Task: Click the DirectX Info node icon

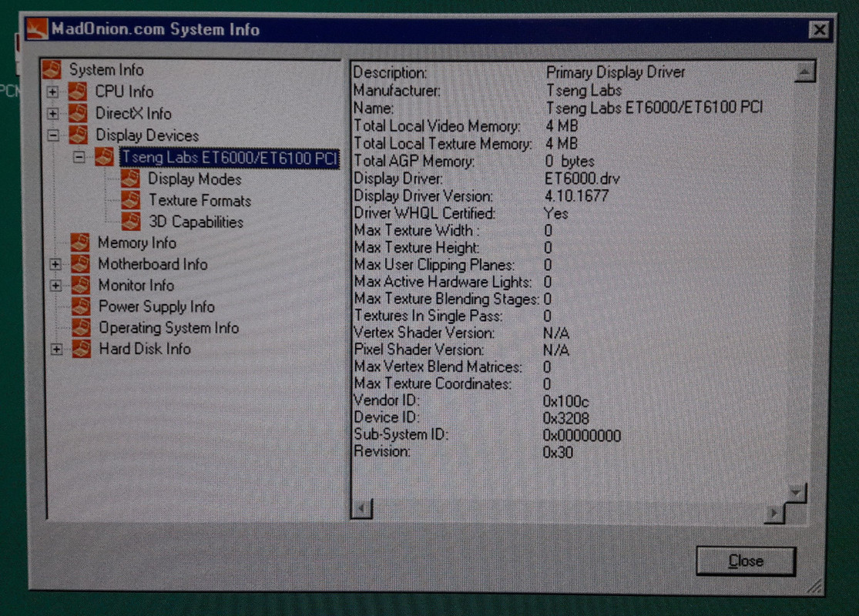Action: [x=77, y=113]
